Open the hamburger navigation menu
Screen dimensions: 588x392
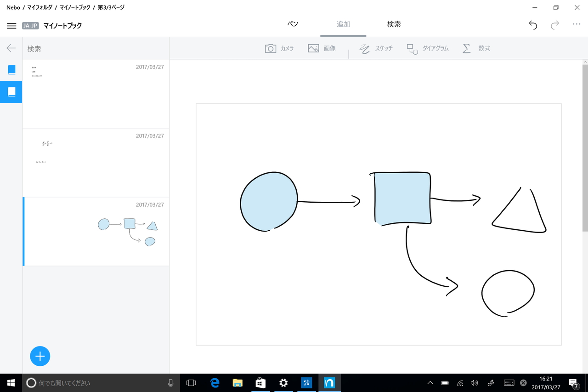(11, 25)
